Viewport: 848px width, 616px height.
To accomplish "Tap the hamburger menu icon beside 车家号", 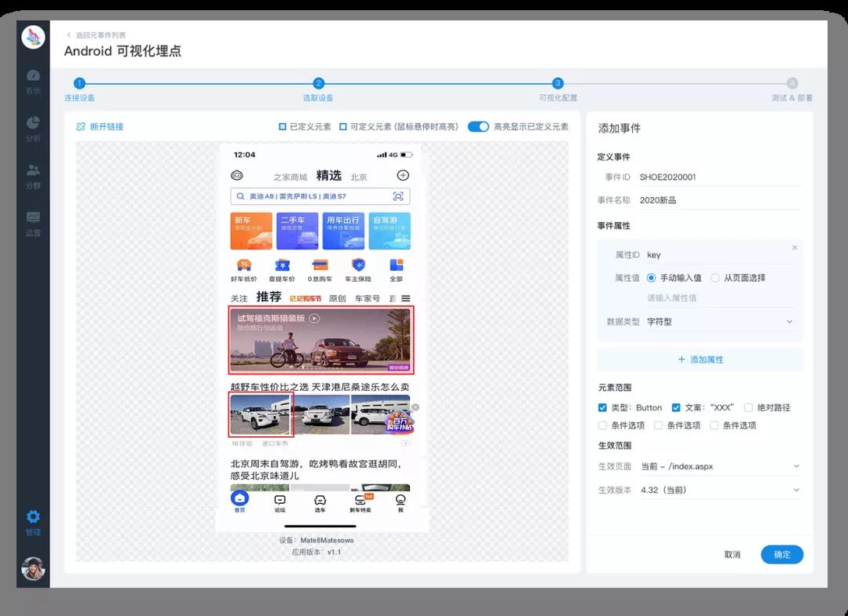I will pos(406,298).
